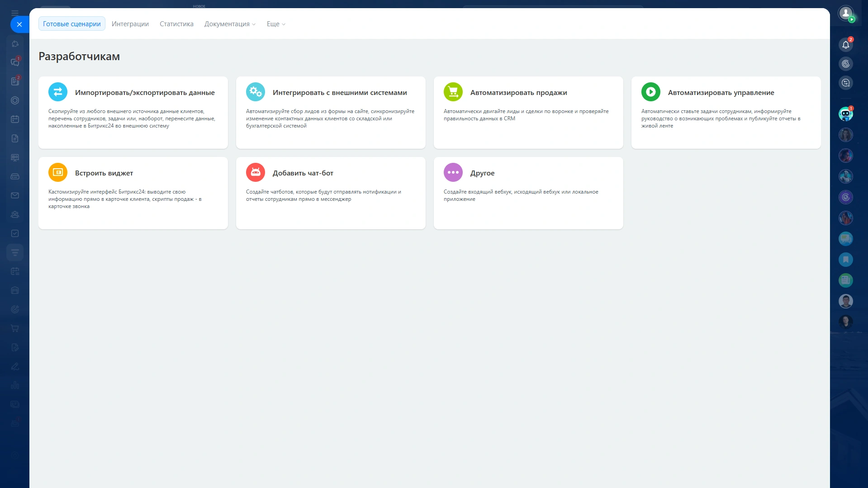Expand the Документация dropdown
This screenshot has width=868, height=488.
coord(230,24)
